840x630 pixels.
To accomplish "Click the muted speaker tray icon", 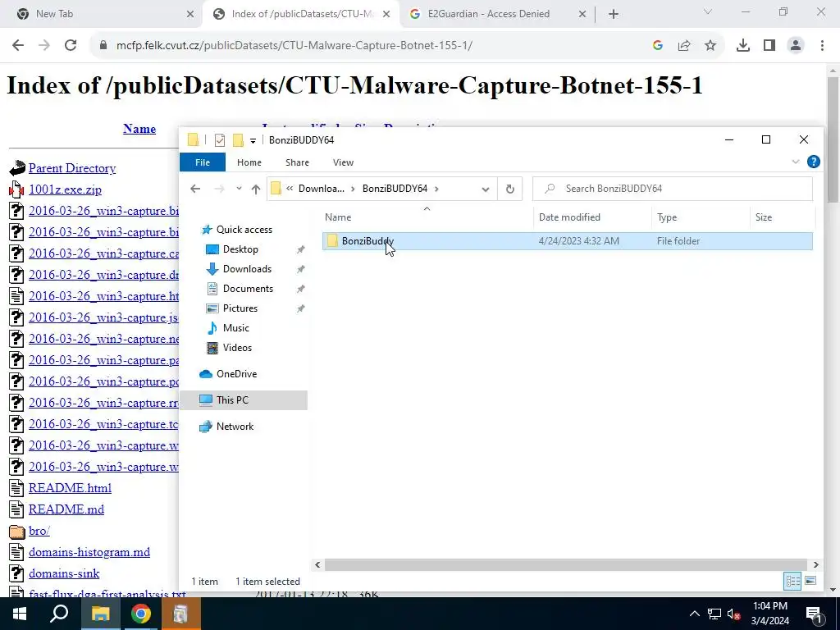I will click(x=733, y=614).
